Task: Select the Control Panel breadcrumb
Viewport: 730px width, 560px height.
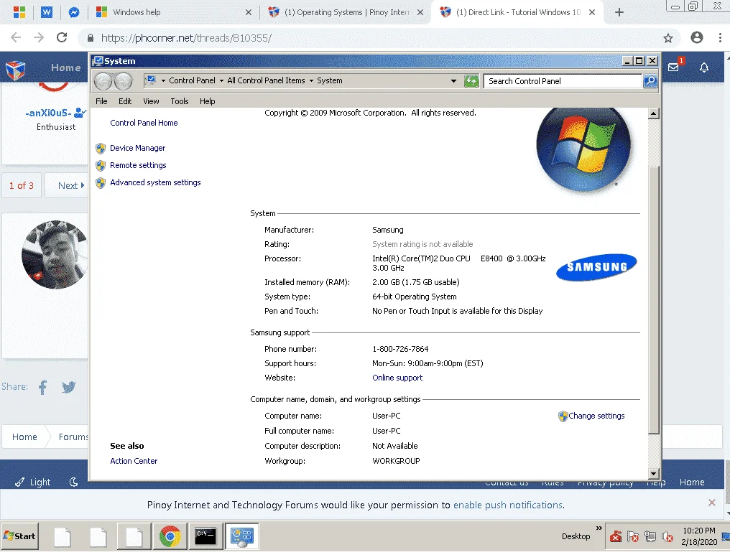Action: pyautogui.click(x=192, y=80)
